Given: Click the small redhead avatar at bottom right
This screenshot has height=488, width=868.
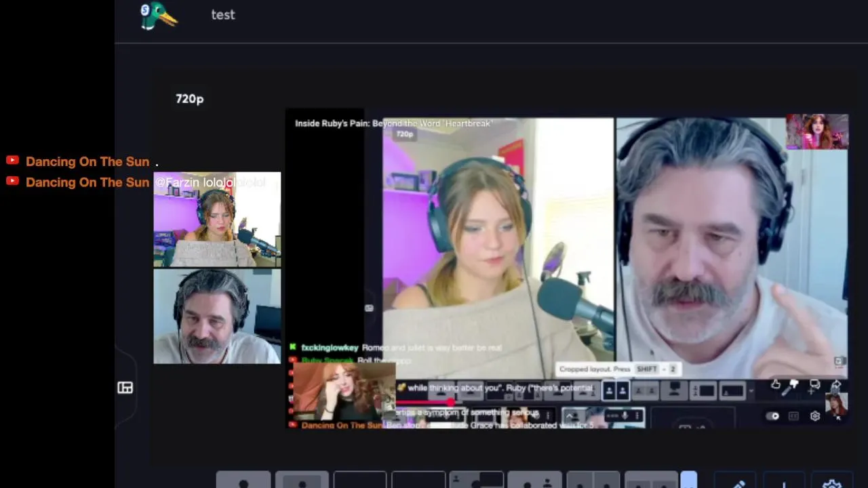Looking at the screenshot, I should [x=837, y=405].
